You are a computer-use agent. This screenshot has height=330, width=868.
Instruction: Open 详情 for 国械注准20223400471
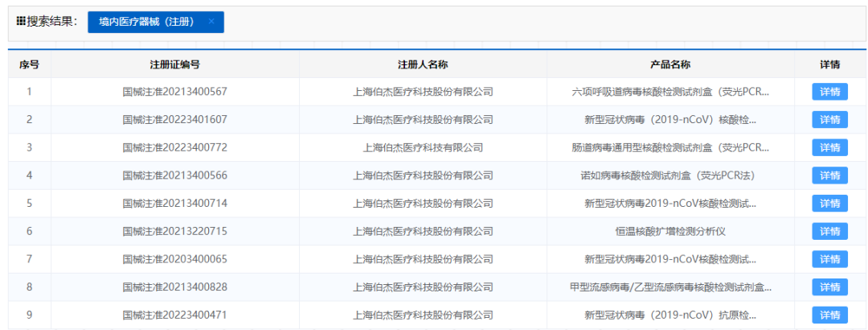tap(829, 315)
